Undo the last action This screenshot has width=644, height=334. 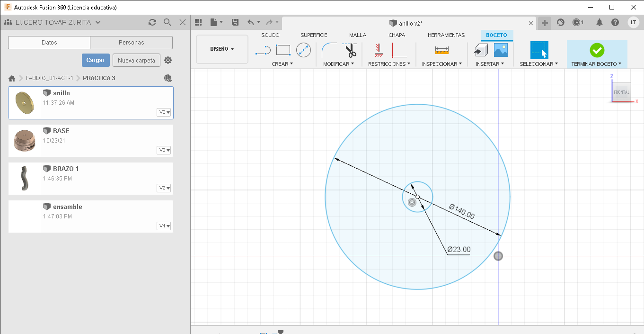click(251, 22)
